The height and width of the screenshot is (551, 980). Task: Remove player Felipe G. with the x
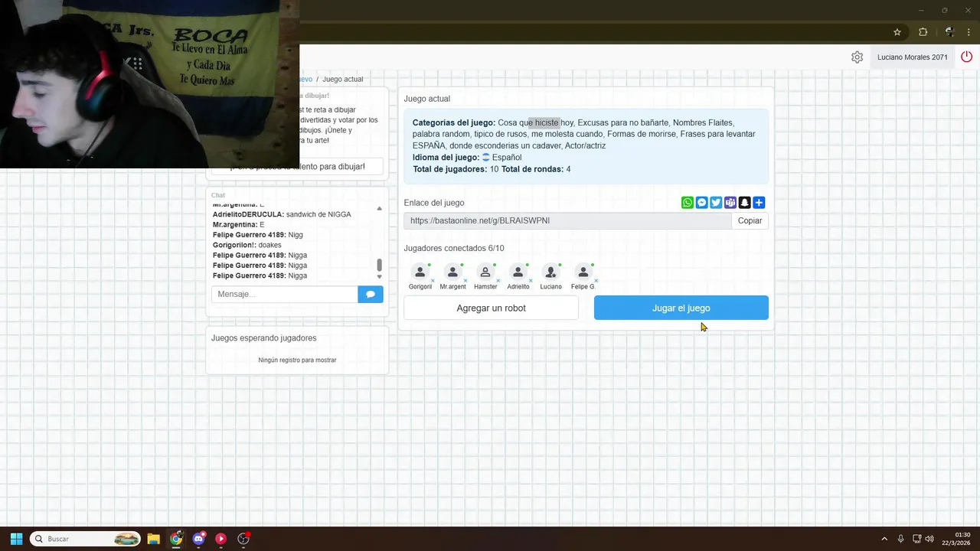(x=596, y=281)
